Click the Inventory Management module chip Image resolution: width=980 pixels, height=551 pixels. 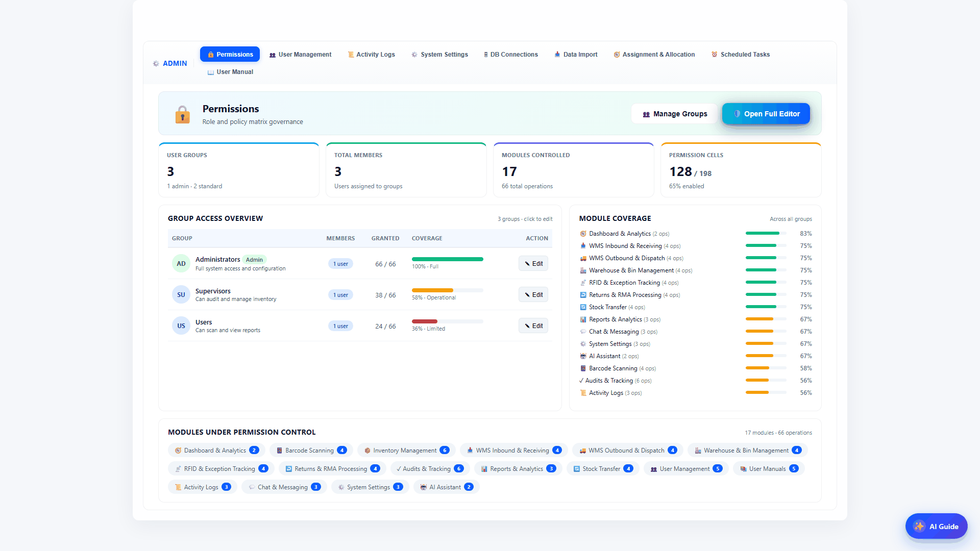406,450
